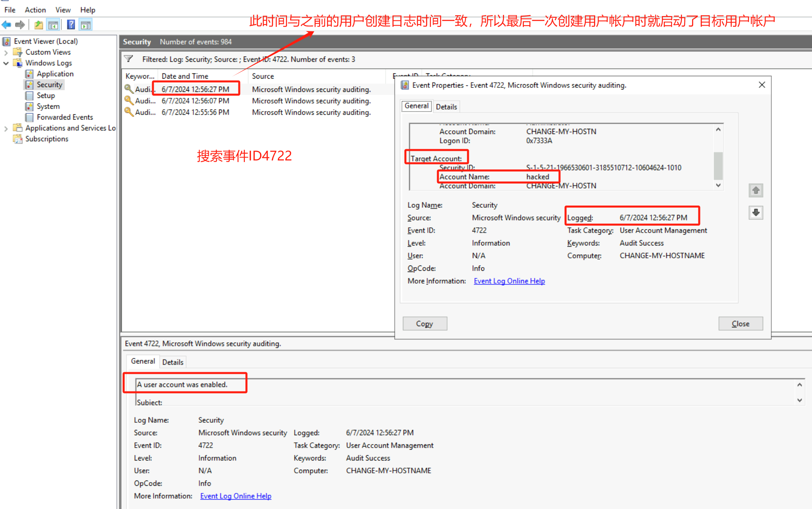Screen dimensions: 812x509
Task: Click the down arrow next event button
Action: 755,213
